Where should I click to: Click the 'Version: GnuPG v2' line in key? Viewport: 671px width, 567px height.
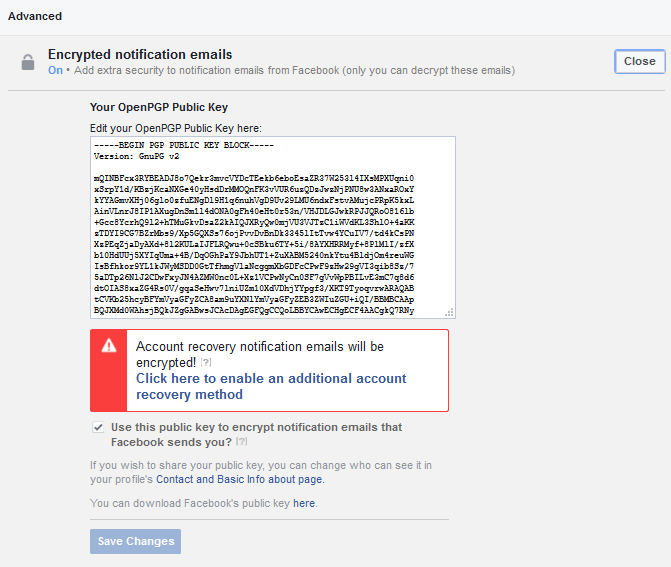[x=137, y=156]
